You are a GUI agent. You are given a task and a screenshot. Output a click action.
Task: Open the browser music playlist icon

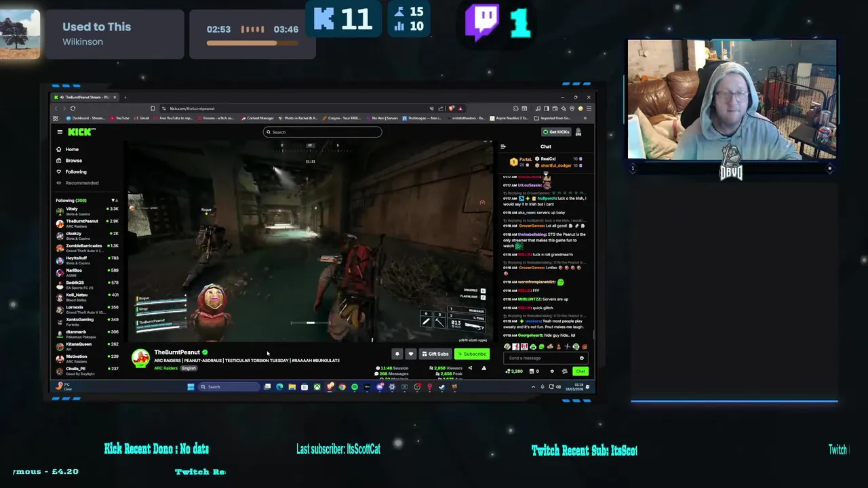click(538, 108)
